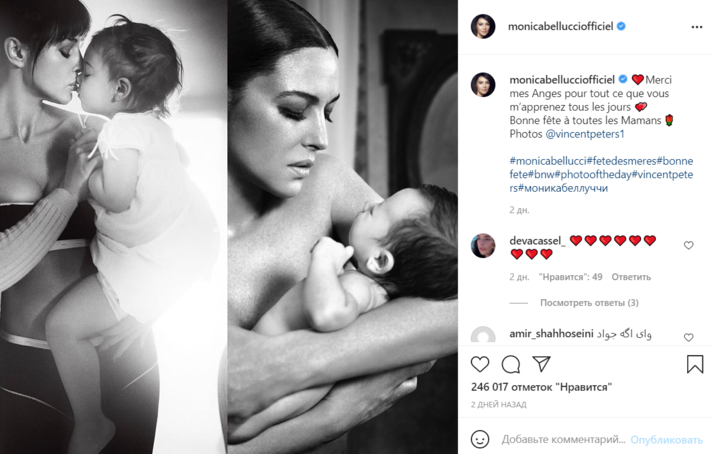Open emoji picker smiley icon
Screen dimensions: 713x454
coord(480,439)
